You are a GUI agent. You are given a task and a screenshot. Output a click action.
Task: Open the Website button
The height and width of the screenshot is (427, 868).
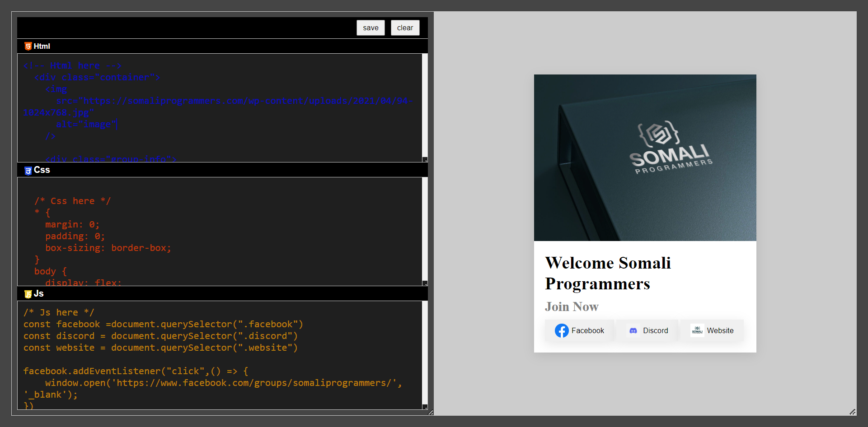[x=712, y=330]
